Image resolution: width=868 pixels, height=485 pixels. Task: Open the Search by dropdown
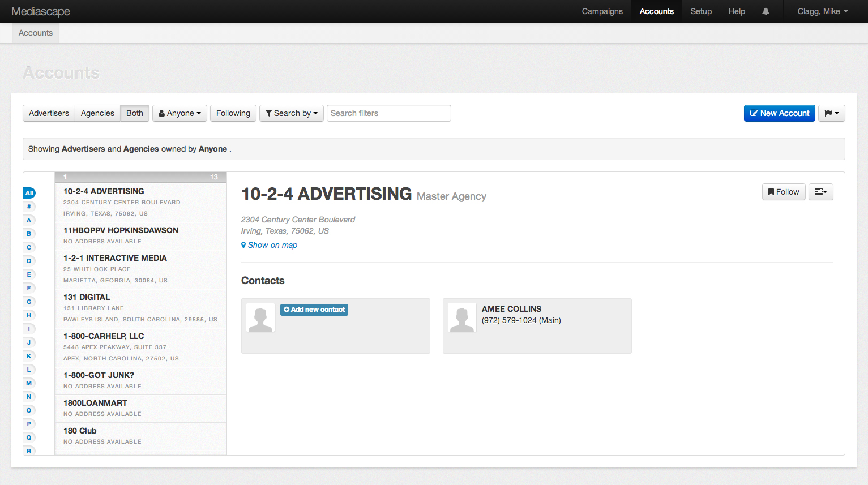tap(292, 113)
